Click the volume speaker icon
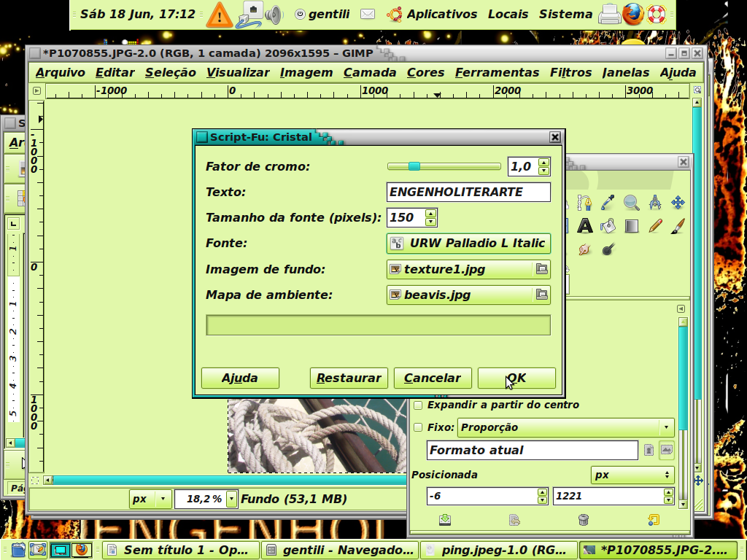 coord(274,15)
